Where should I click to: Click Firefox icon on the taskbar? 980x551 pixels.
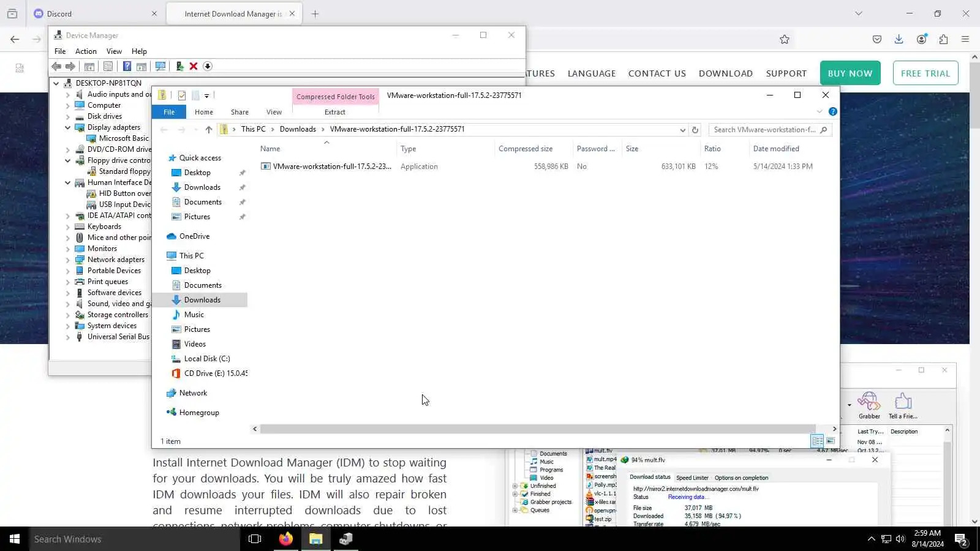[x=286, y=539]
